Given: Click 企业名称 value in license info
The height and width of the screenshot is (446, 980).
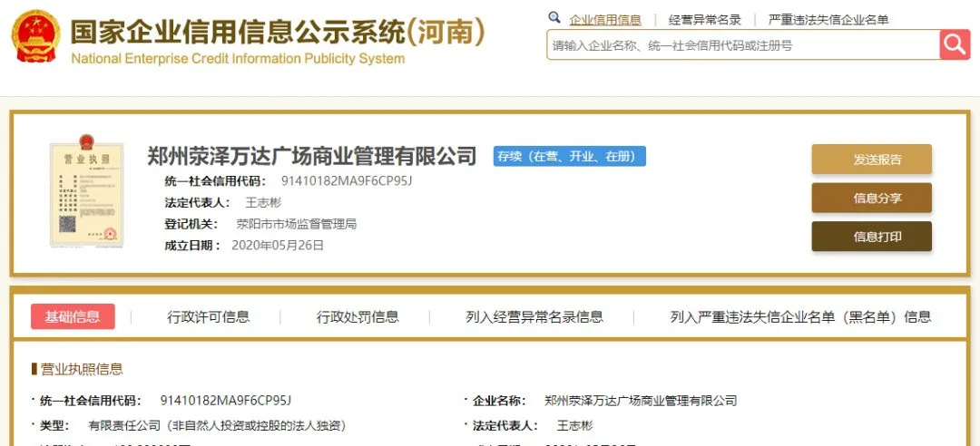Looking at the screenshot, I should click(641, 401).
